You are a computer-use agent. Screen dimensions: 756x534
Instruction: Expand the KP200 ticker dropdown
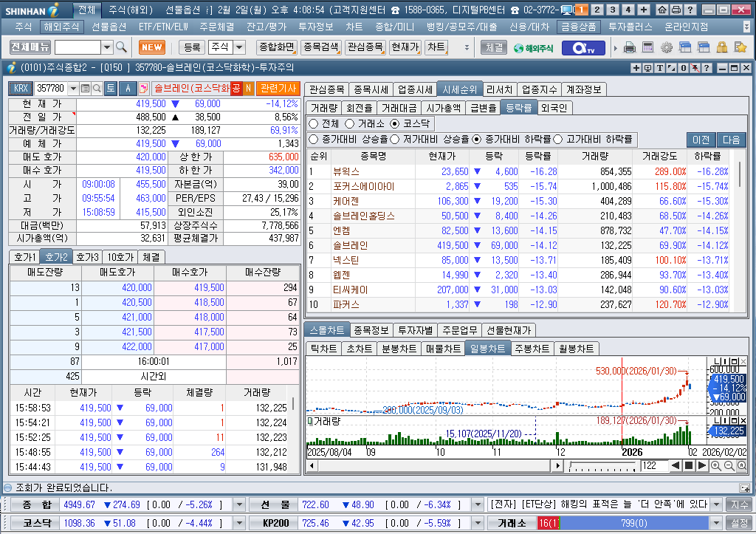tap(478, 523)
